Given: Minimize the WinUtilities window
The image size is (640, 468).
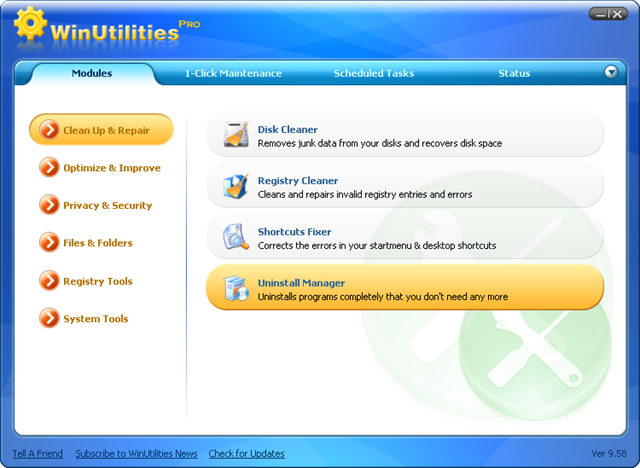Looking at the screenshot, I should point(600,14).
